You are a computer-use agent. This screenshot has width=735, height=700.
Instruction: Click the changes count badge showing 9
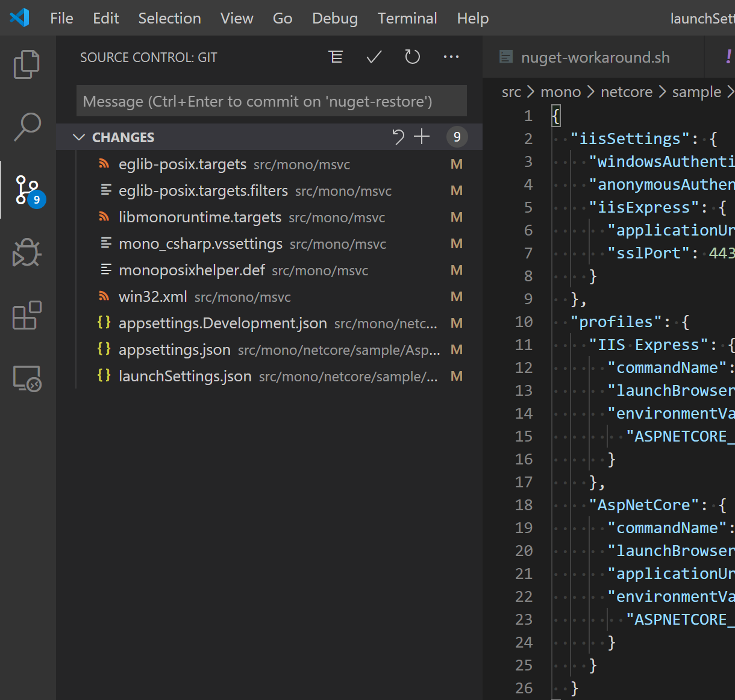pyautogui.click(x=457, y=137)
